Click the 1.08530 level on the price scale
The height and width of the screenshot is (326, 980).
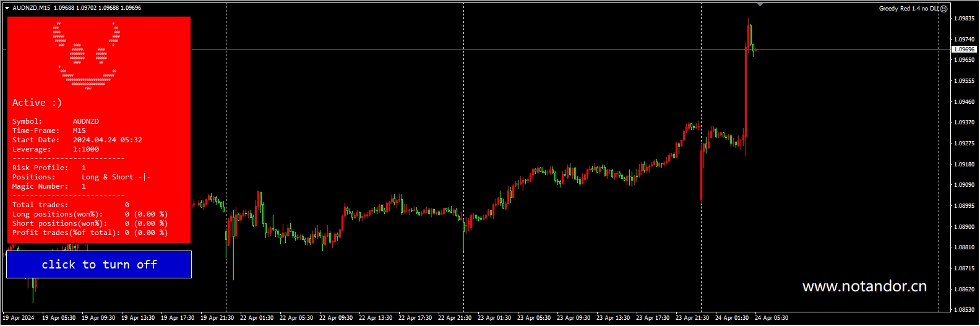point(964,309)
